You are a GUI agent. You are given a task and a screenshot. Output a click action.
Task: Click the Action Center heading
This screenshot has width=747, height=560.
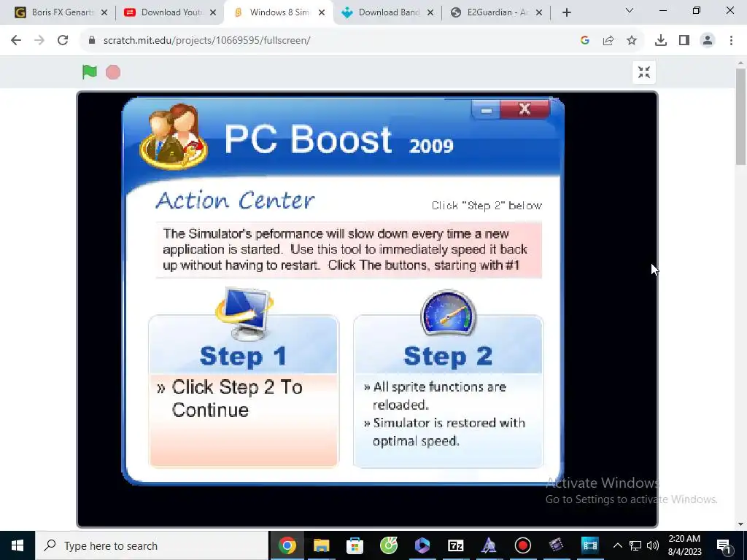(235, 201)
